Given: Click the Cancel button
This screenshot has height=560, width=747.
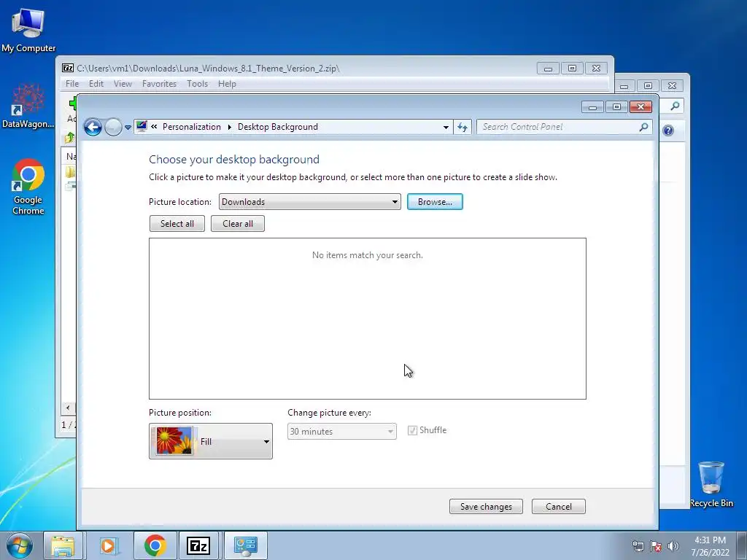Looking at the screenshot, I should 558,506.
